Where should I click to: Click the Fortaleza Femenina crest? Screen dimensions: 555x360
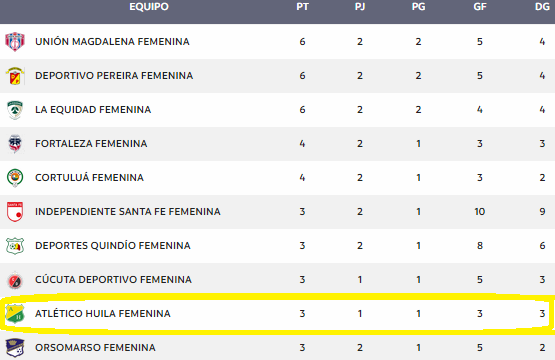pyautogui.click(x=15, y=144)
